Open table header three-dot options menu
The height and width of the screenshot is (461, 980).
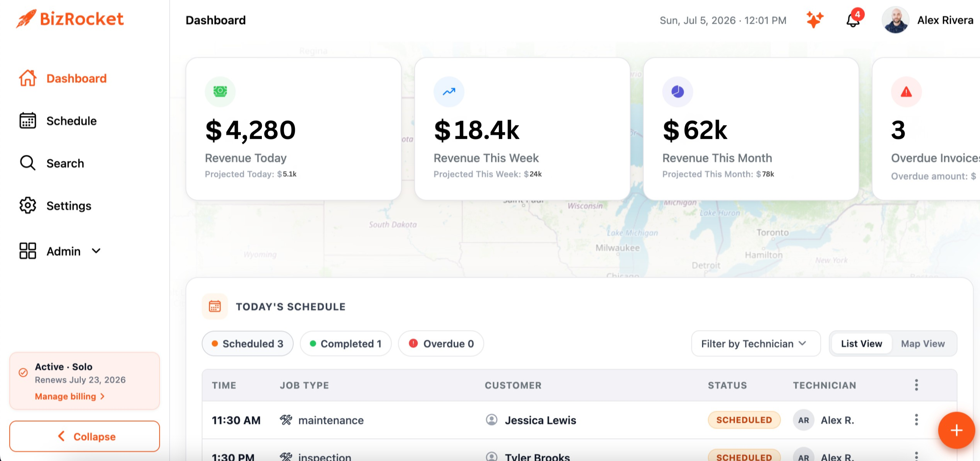(916, 385)
